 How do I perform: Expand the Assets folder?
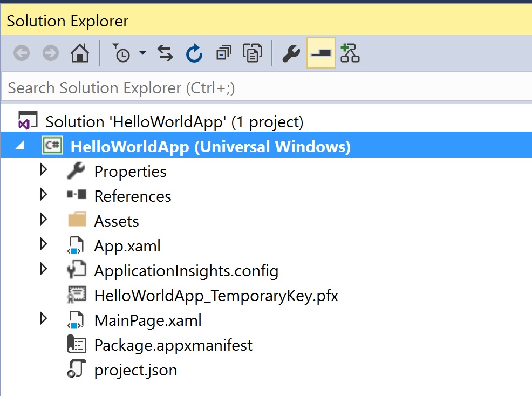[43, 219]
